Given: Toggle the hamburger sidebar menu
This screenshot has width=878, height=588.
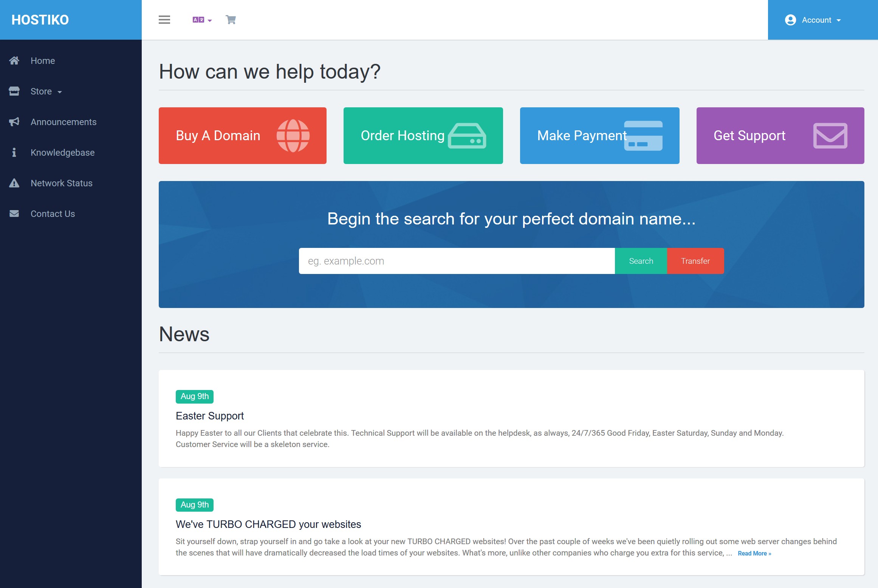Looking at the screenshot, I should [164, 20].
